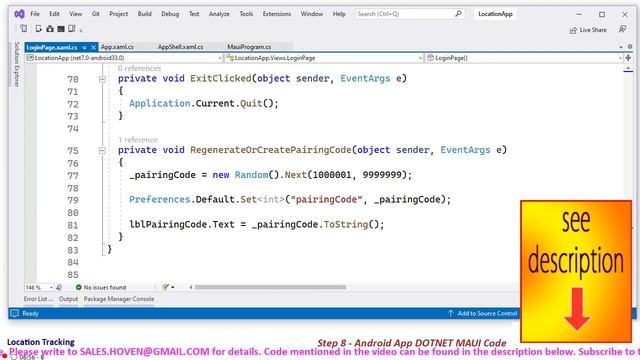The image size is (640, 360).
Task: Open the Extensions menu
Action: tap(277, 14)
